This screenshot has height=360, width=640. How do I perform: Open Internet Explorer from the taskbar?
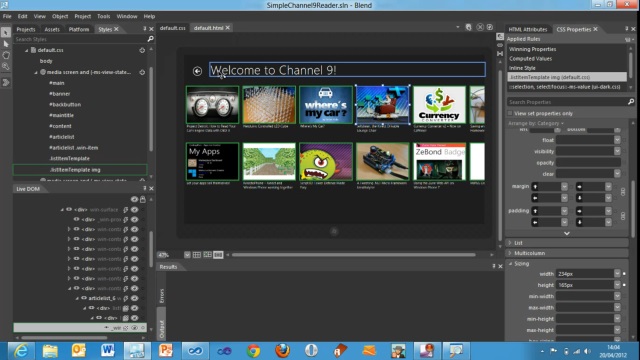21,351
